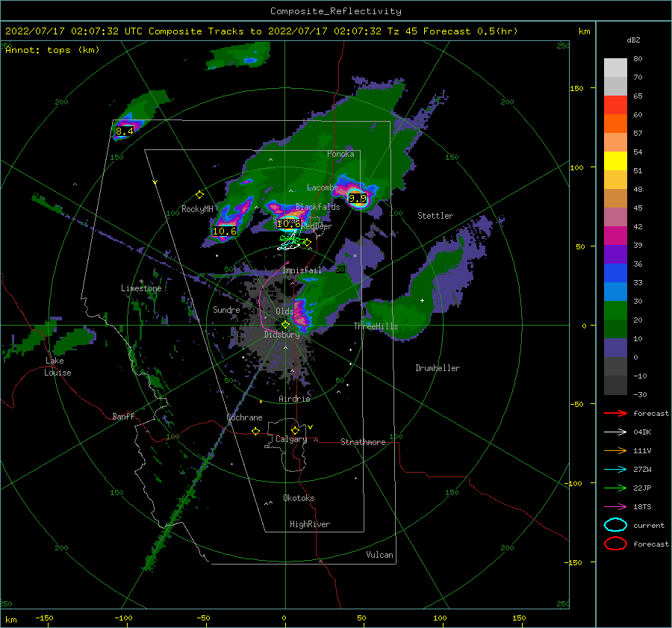Click the magenta 18TS track arrow

coord(615,507)
